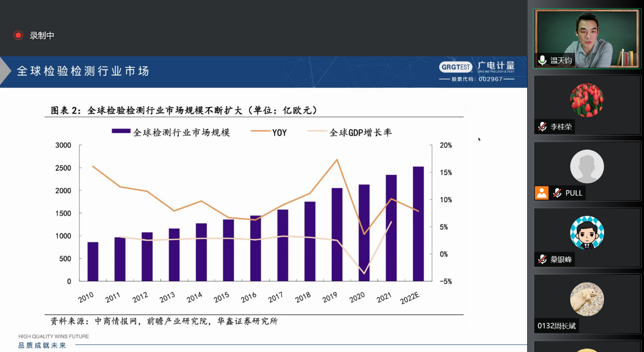This screenshot has width=644, height=352.
Task: Click the right axis value 10%
Action: 445,200
